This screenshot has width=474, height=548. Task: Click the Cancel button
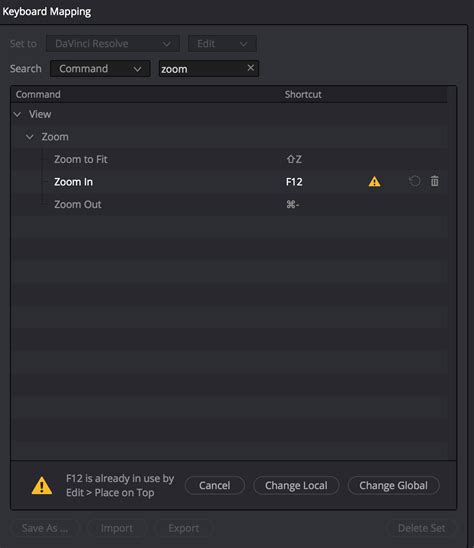click(215, 485)
